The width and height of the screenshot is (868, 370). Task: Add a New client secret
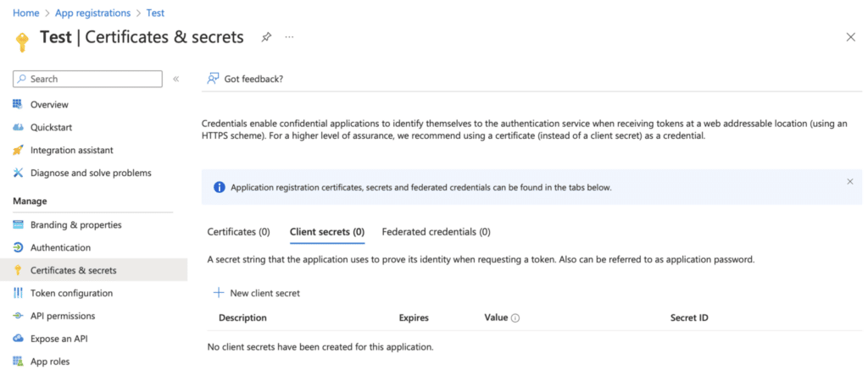257,293
